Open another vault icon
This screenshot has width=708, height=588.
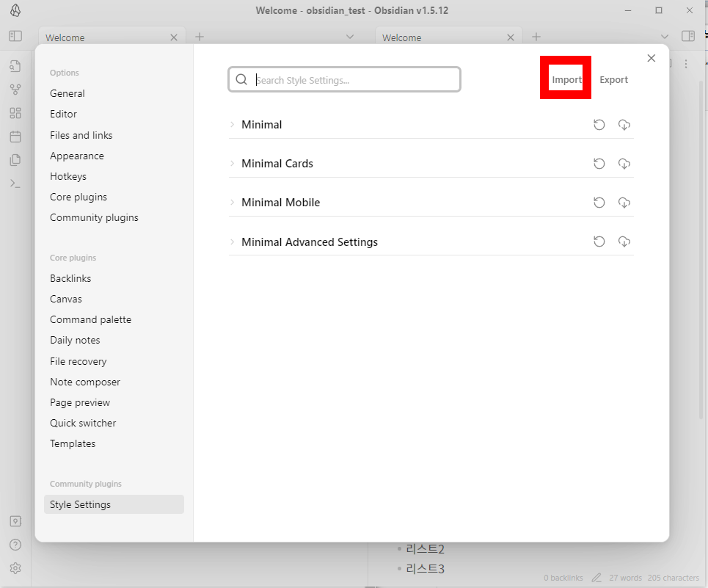coord(15,521)
